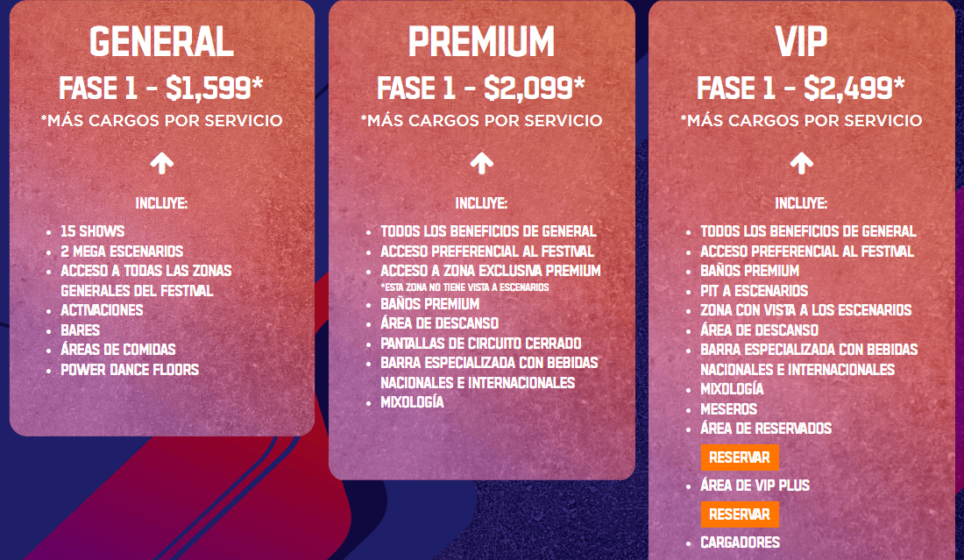This screenshot has height=560, width=964.
Task: Select the VIP ticket heading
Action: 801,42
